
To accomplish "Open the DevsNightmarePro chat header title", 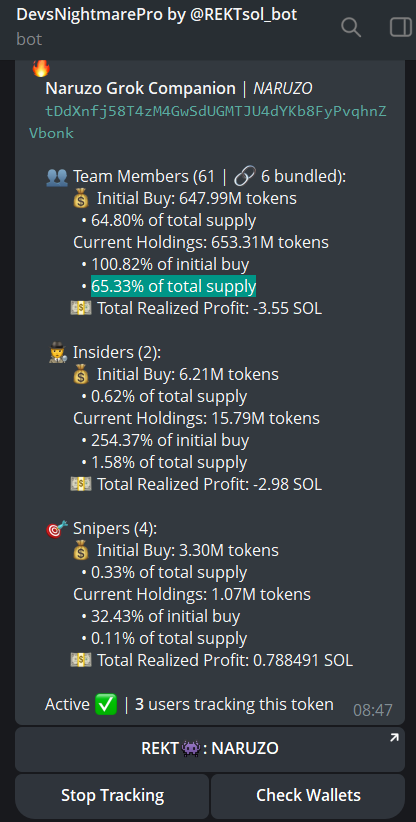I will (x=157, y=15).
